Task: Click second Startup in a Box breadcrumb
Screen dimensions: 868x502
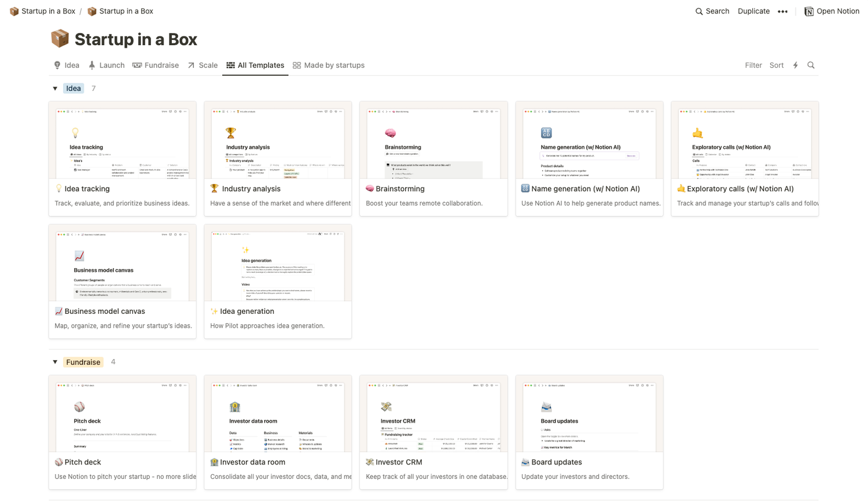Action: click(x=120, y=12)
